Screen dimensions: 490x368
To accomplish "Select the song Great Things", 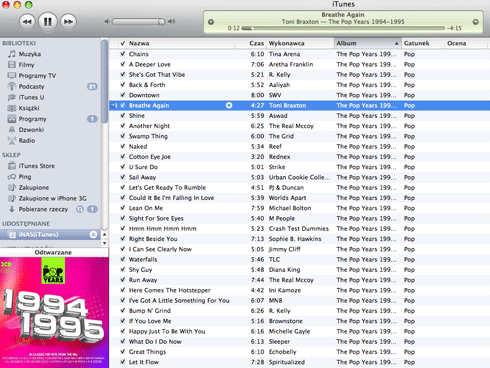I will 147,352.
